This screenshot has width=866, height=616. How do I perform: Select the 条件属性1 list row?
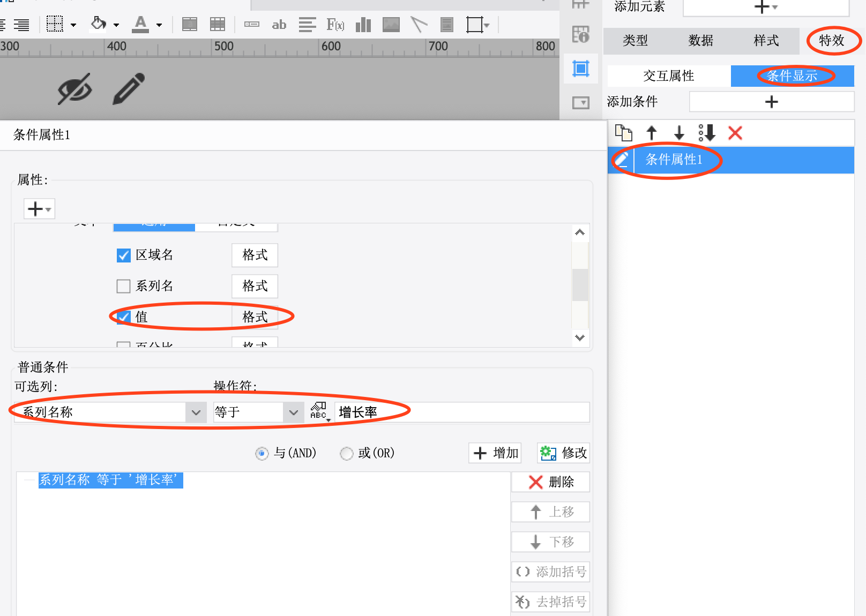tap(731, 160)
